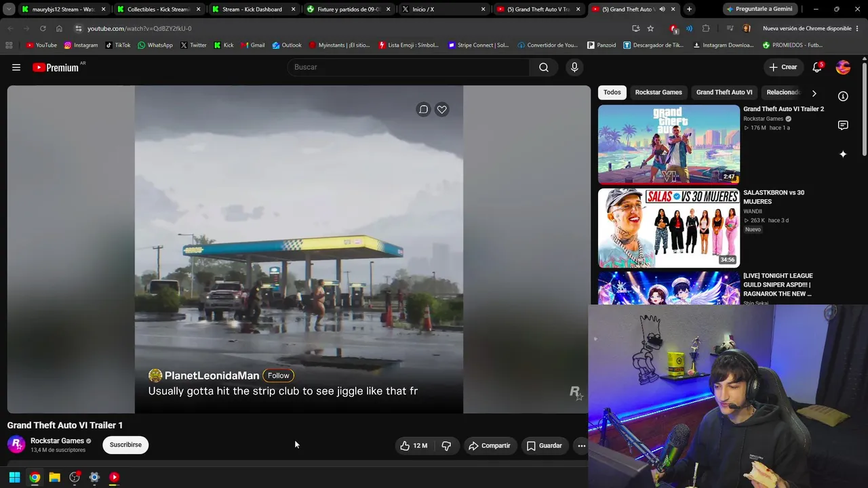This screenshot has height=488, width=868.
Task: Bookmark this page with the star icon
Action: [x=650, y=28]
